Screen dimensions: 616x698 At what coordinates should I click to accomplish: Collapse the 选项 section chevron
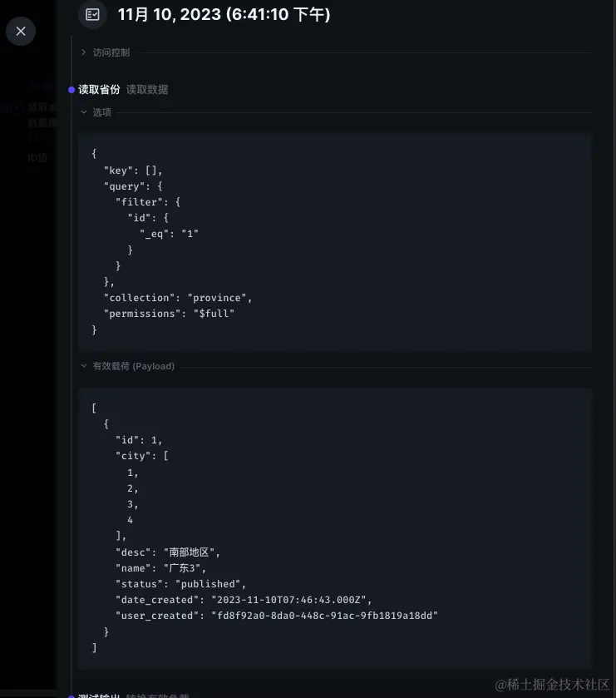click(x=83, y=112)
